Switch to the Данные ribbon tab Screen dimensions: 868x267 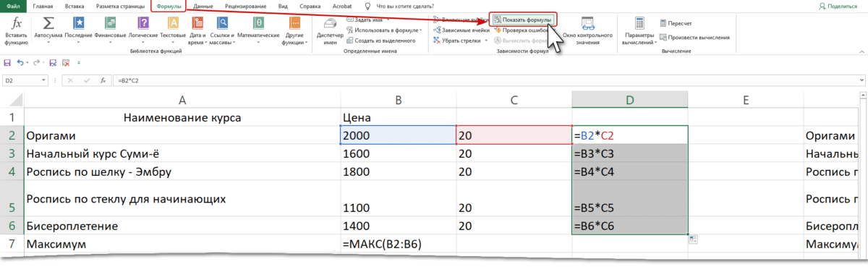(x=203, y=6)
